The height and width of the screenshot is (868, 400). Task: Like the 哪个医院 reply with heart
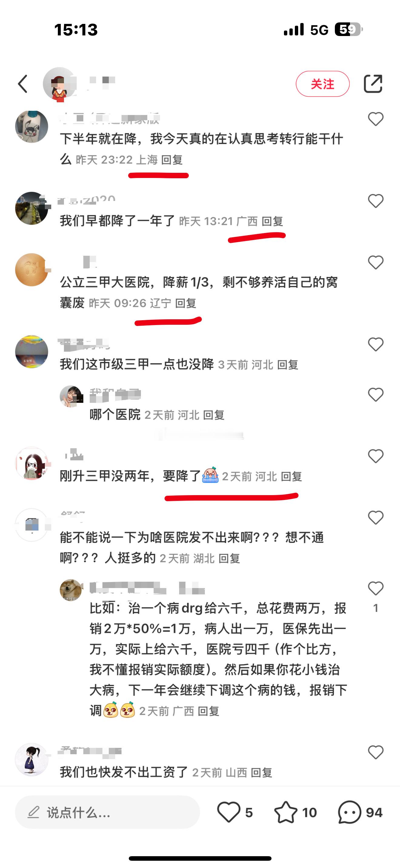376,395
